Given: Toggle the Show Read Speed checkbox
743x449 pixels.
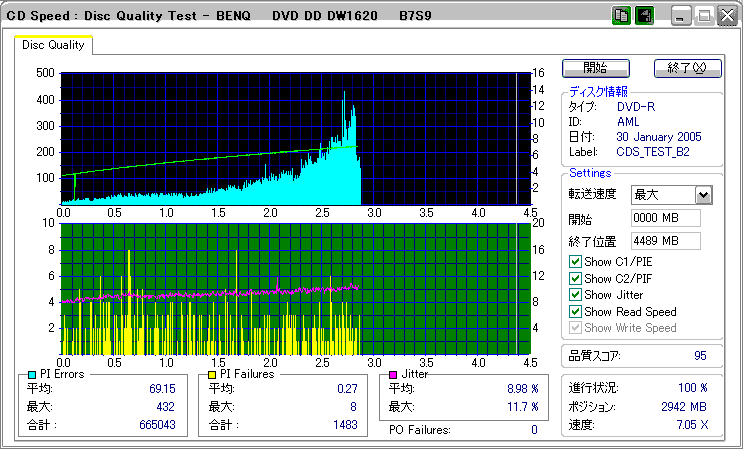Looking at the screenshot, I should 575,312.
